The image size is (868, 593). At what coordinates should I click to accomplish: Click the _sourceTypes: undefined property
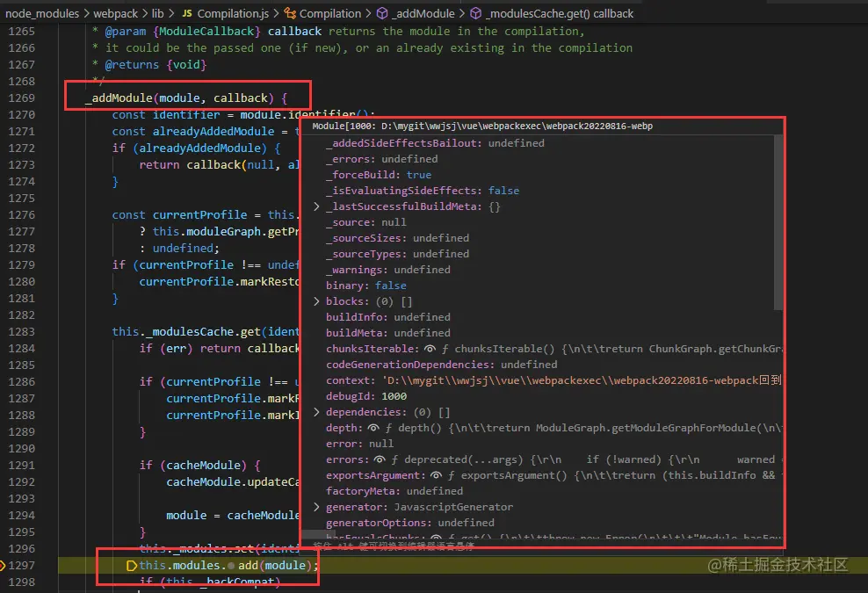click(x=397, y=254)
